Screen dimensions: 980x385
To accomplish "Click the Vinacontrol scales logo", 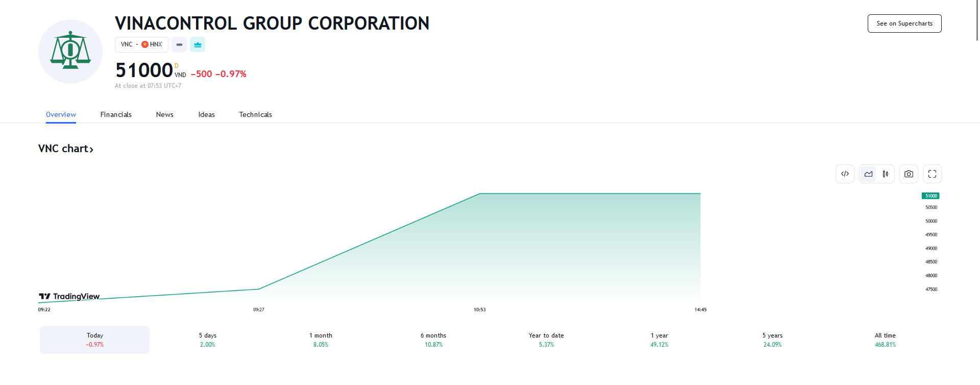I will click(x=70, y=52).
